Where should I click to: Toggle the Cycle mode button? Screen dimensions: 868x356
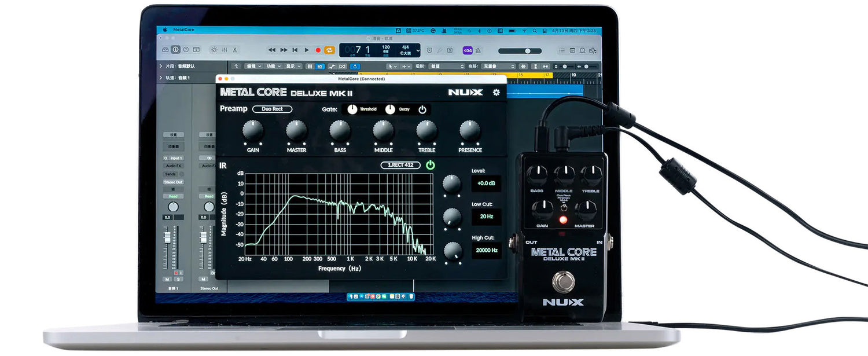coord(329,50)
